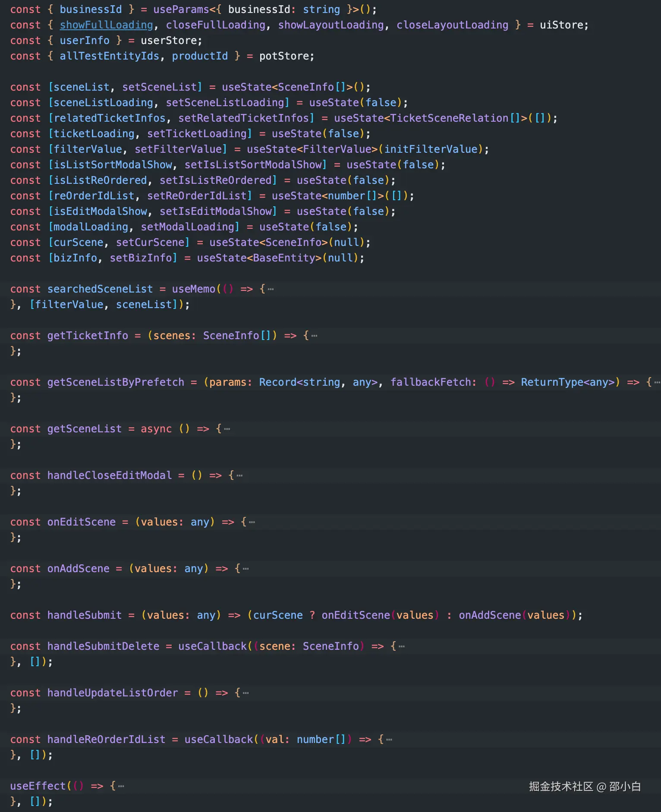This screenshot has height=812, width=661.
Task: Click the onAddScene declaration name
Action: [79, 569]
